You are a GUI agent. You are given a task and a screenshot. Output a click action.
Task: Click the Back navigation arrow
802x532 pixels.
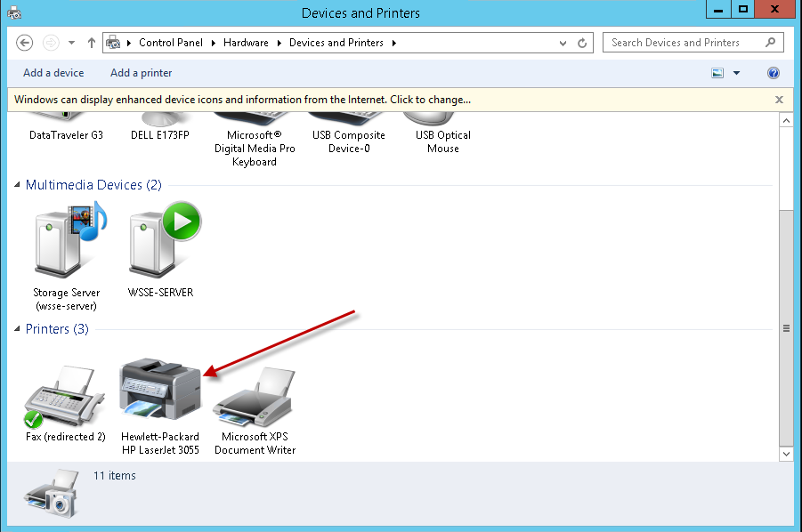[25, 43]
